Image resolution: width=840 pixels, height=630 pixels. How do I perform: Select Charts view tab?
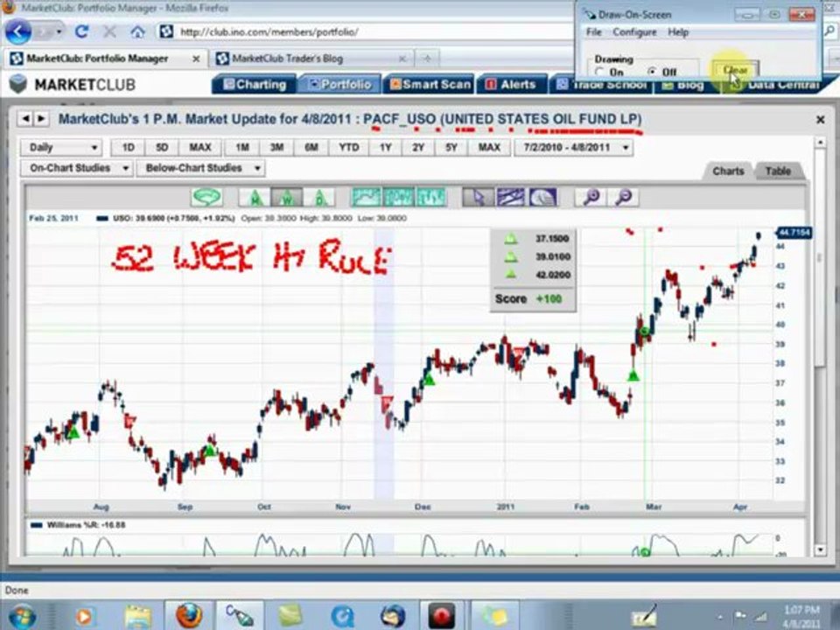click(x=728, y=171)
